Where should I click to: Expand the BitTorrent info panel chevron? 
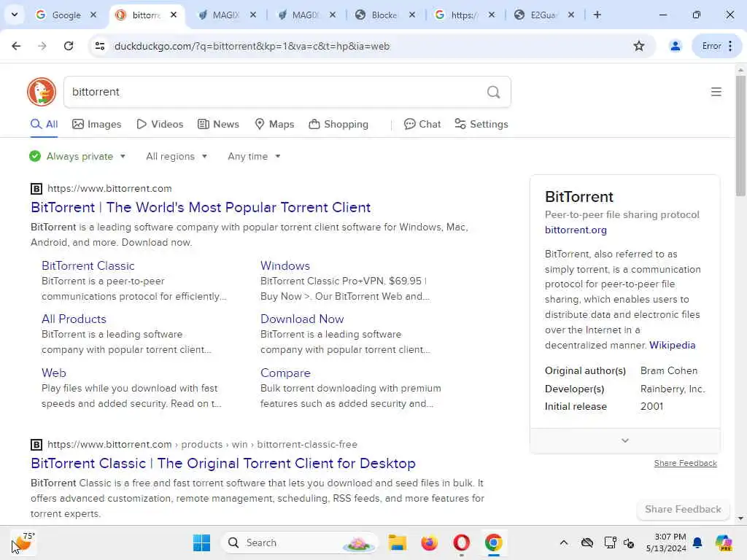coord(624,440)
